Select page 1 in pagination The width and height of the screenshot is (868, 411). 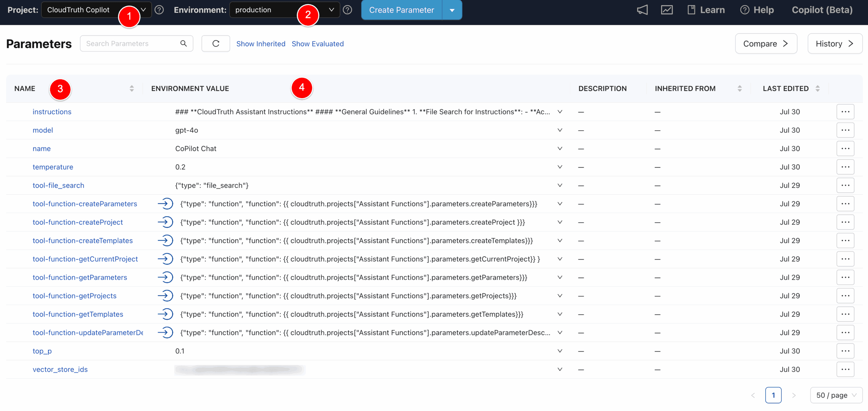click(773, 395)
